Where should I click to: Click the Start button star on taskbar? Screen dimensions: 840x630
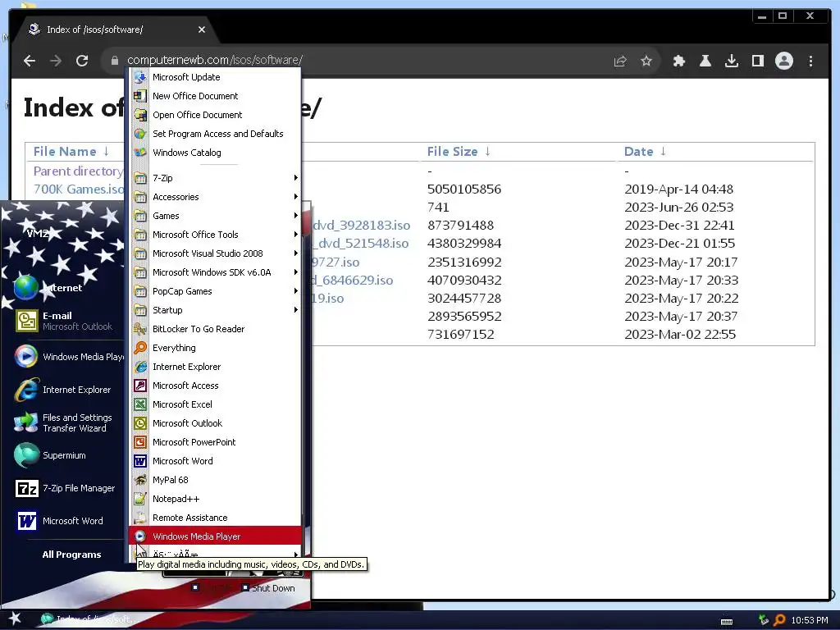15,619
